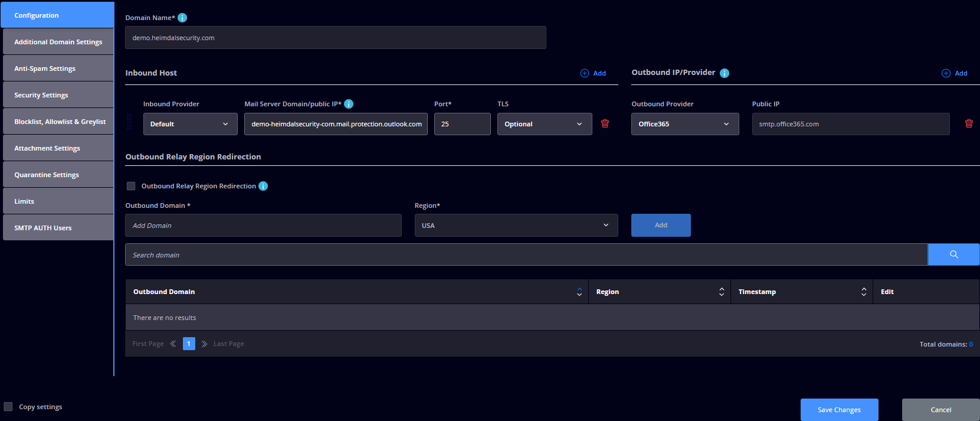Click the Last Page link
This screenshot has height=421, width=980.
pyautogui.click(x=229, y=344)
